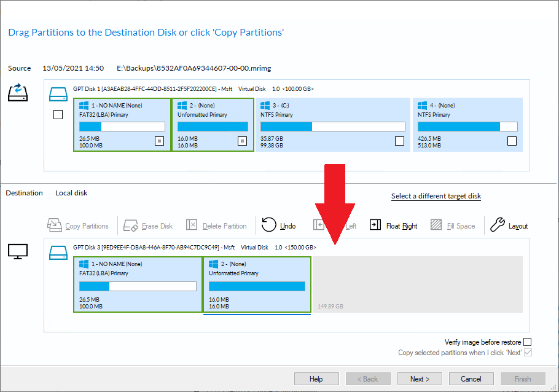
Task: Click the source image restore icon
Action: tap(17, 93)
